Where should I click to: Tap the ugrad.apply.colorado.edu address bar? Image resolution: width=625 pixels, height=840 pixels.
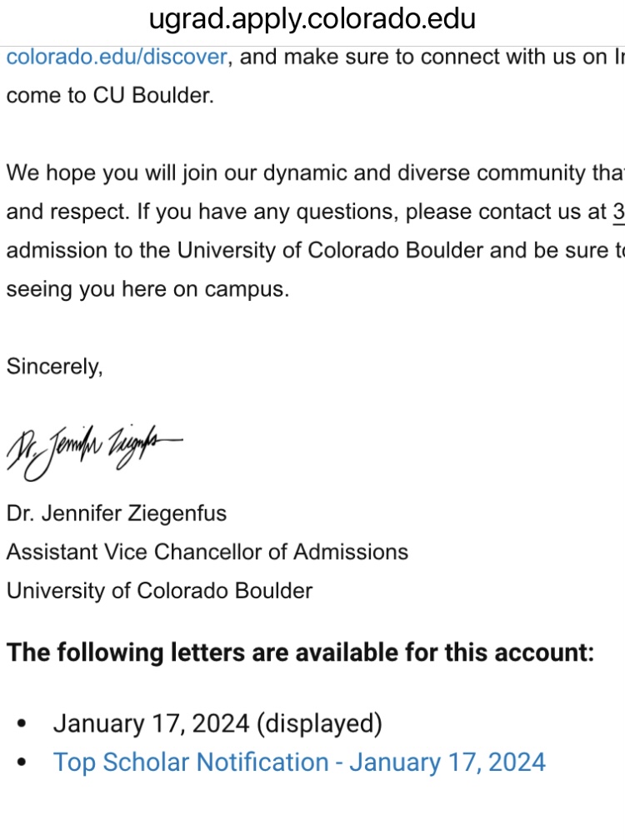pyautogui.click(x=312, y=20)
